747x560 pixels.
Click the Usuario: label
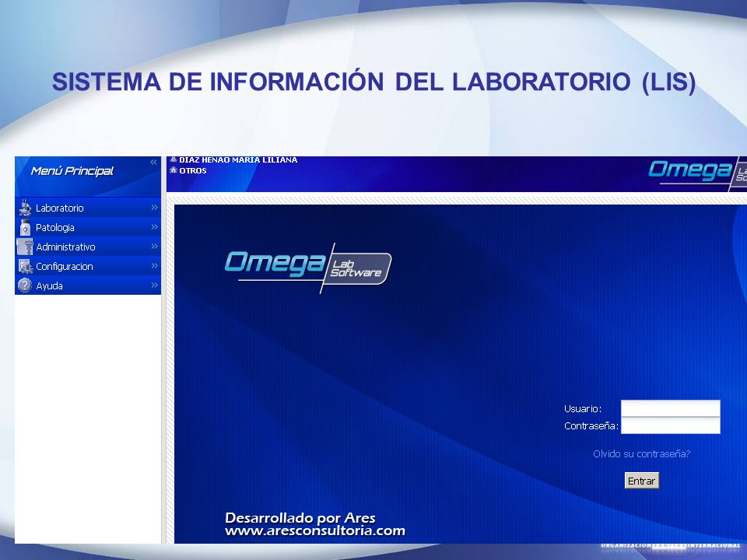[583, 409]
